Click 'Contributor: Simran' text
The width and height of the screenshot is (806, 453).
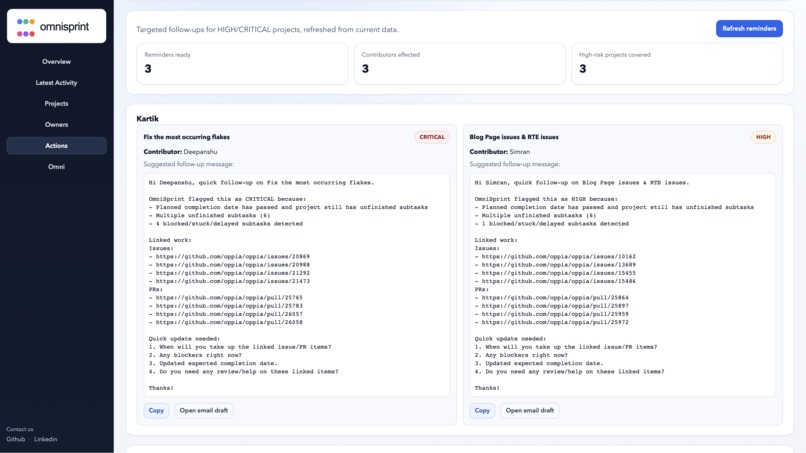(500, 152)
